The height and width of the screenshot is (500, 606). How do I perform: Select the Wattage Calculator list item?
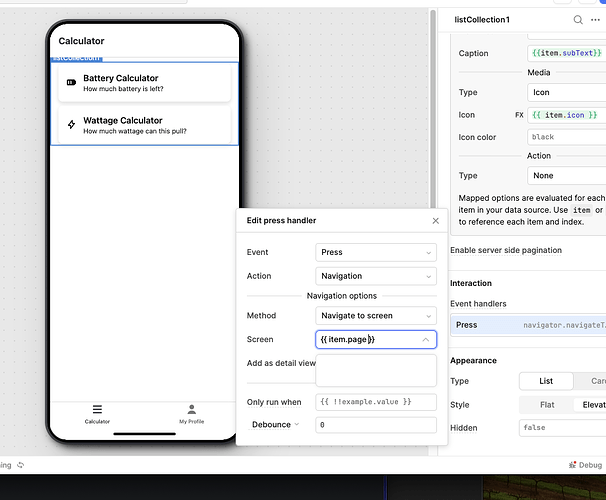145,125
